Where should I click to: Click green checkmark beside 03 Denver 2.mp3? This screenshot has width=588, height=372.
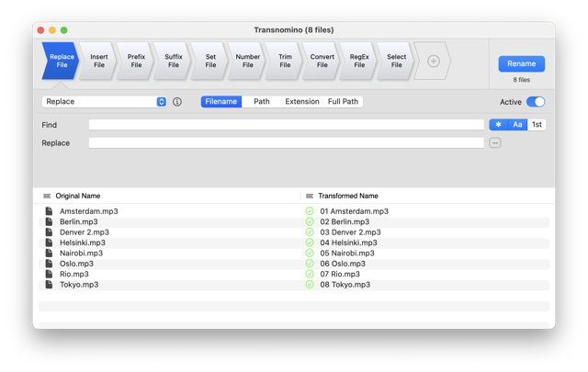(x=310, y=232)
